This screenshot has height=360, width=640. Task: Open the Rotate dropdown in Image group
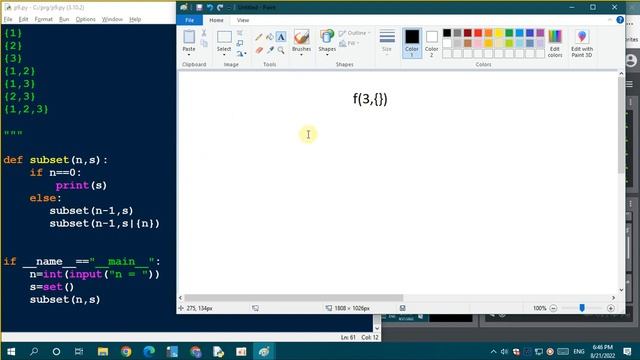tap(241, 53)
